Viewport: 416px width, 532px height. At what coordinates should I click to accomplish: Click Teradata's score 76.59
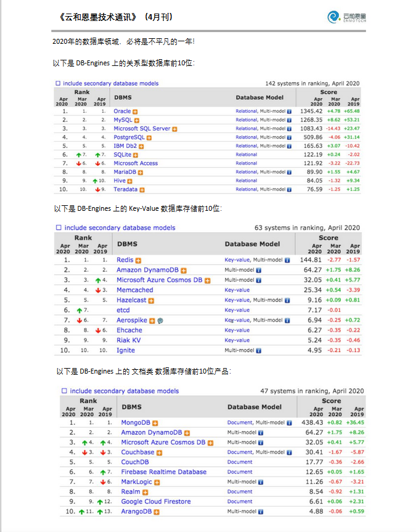[315, 189]
